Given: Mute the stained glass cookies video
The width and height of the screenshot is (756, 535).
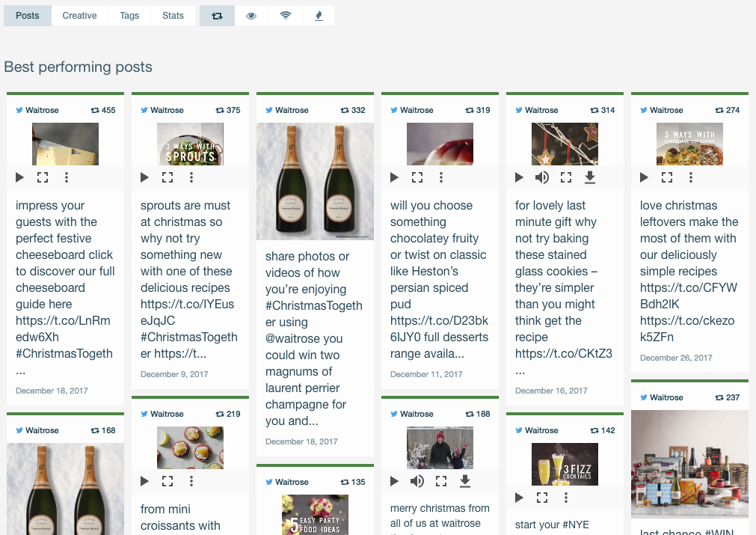Looking at the screenshot, I should click(542, 177).
